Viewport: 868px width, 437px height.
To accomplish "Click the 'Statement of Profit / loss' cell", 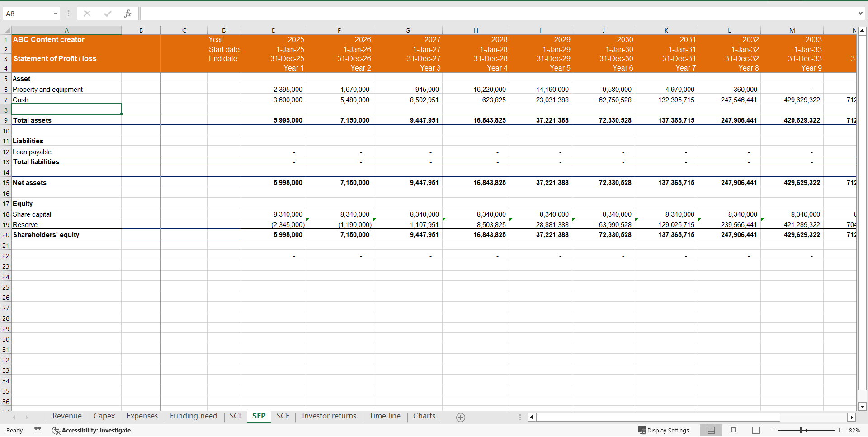I will coord(66,59).
